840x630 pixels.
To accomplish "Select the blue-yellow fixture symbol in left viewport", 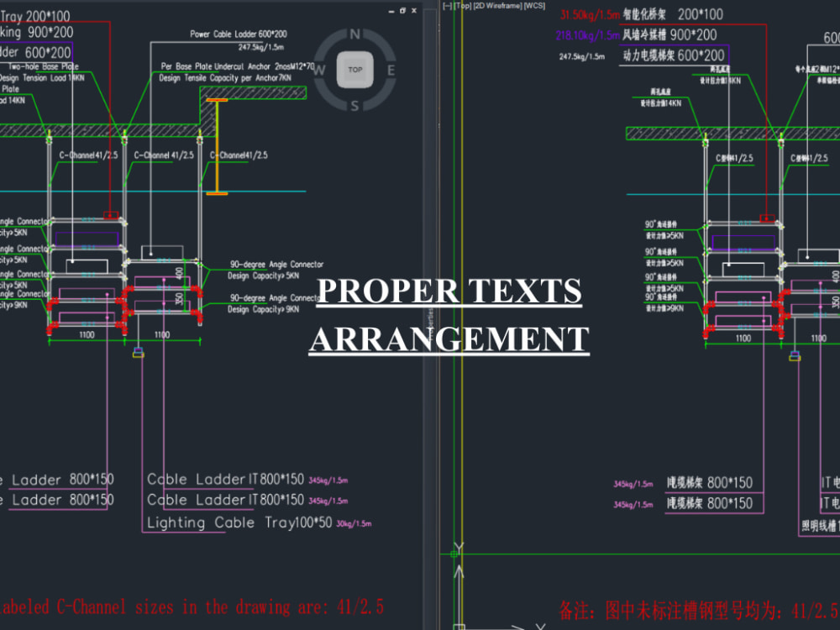I will (x=139, y=353).
